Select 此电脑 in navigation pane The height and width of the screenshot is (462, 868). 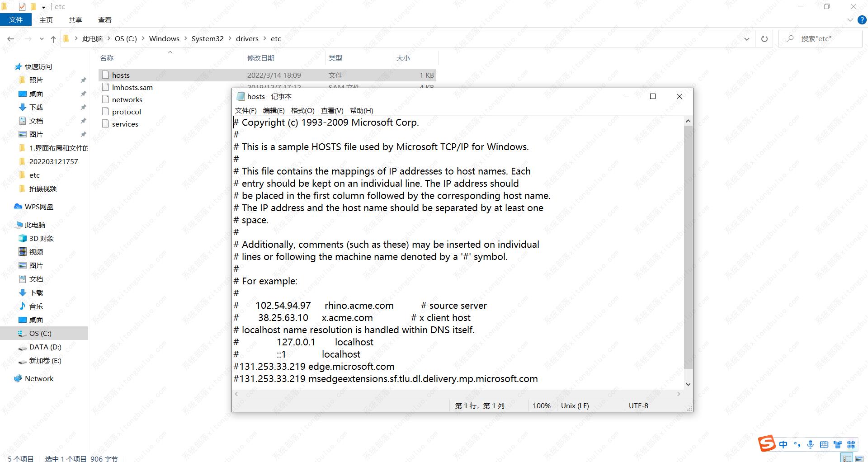point(35,225)
